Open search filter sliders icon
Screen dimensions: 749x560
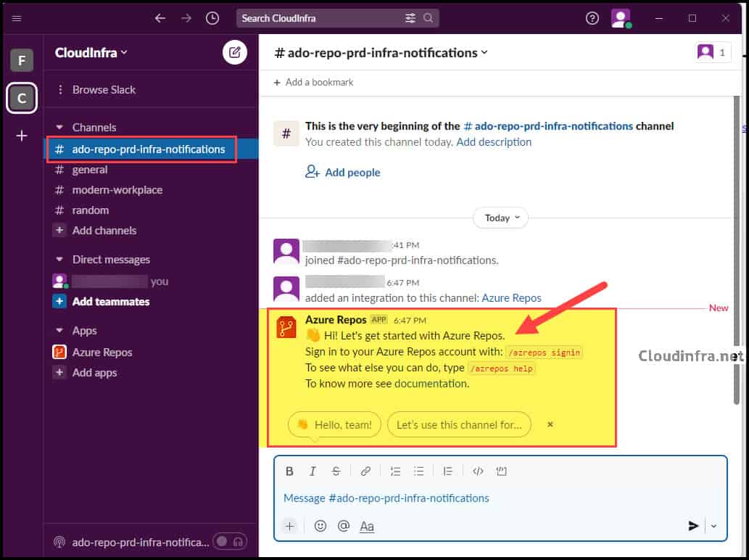pyautogui.click(x=410, y=18)
